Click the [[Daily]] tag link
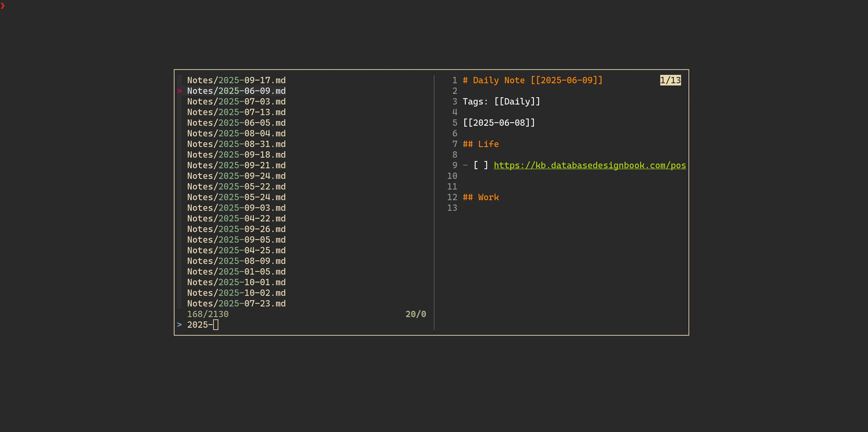868x432 pixels. pos(517,102)
